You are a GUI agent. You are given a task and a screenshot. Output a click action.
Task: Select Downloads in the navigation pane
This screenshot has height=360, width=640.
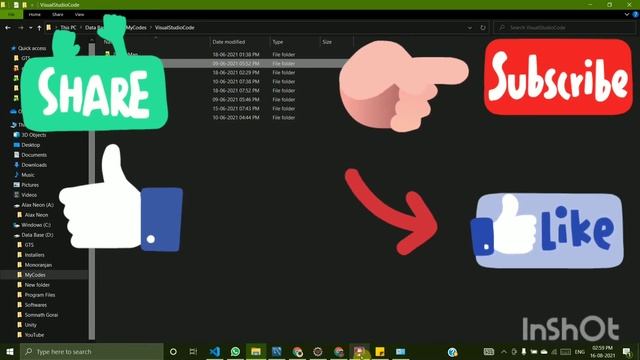[34, 165]
